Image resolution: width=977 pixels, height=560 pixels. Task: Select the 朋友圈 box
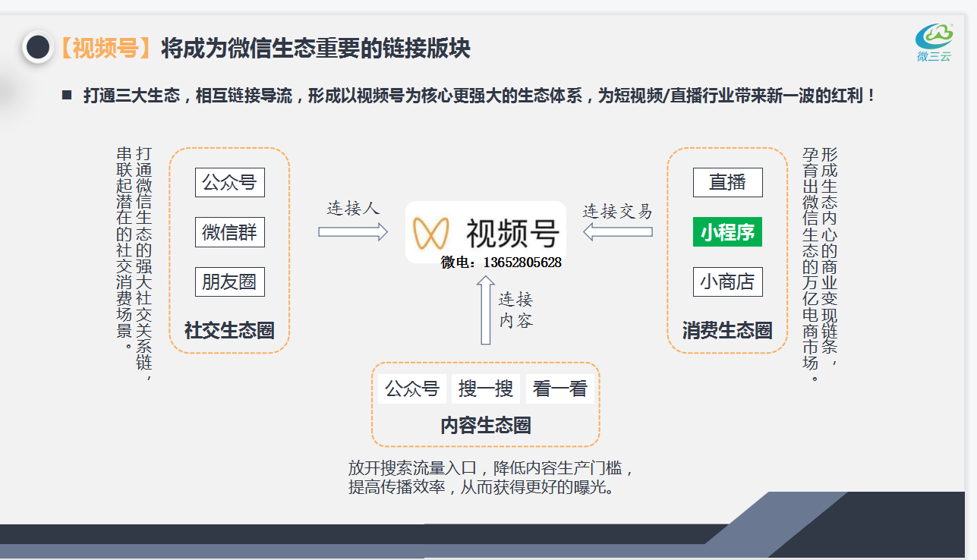(x=230, y=282)
